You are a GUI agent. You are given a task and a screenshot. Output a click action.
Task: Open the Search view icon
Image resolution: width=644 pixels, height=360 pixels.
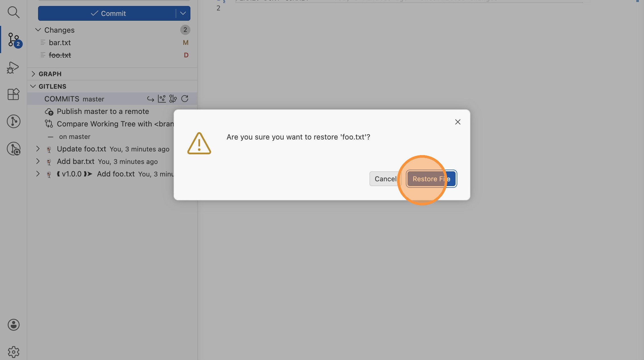(x=13, y=12)
